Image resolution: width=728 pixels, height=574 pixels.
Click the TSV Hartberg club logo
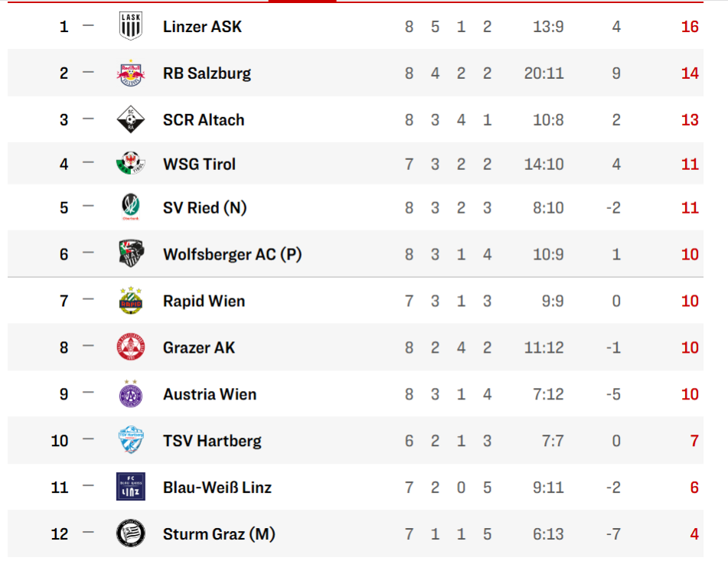click(x=130, y=441)
